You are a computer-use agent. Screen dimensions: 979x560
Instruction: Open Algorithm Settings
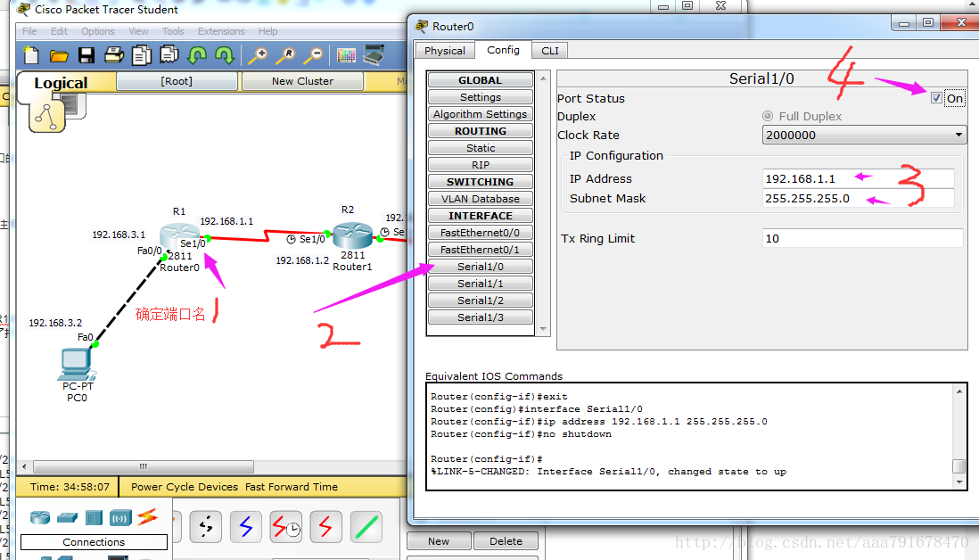[480, 113]
